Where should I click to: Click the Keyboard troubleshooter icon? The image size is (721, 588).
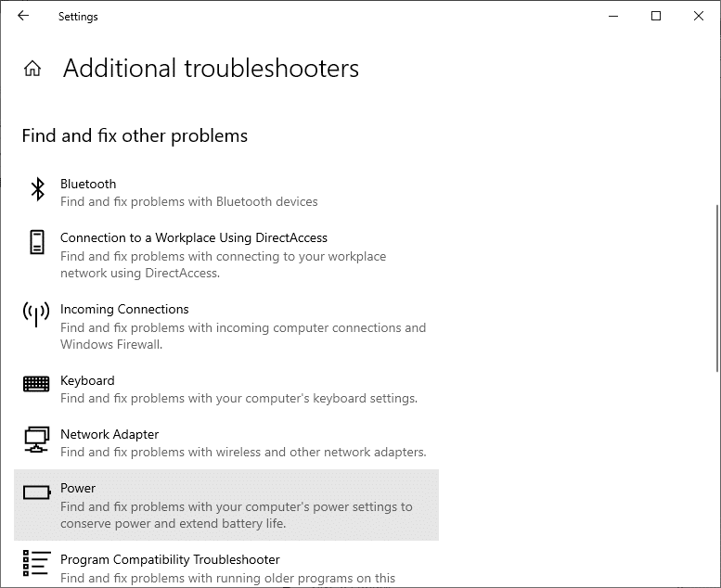(36, 384)
